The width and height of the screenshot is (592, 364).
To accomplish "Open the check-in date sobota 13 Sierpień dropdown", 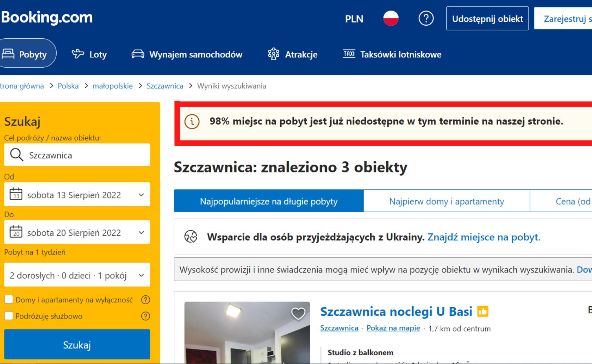I will [77, 194].
